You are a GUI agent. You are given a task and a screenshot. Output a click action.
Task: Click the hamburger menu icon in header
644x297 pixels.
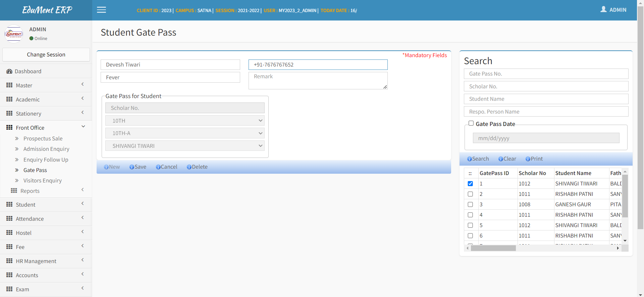tap(101, 10)
